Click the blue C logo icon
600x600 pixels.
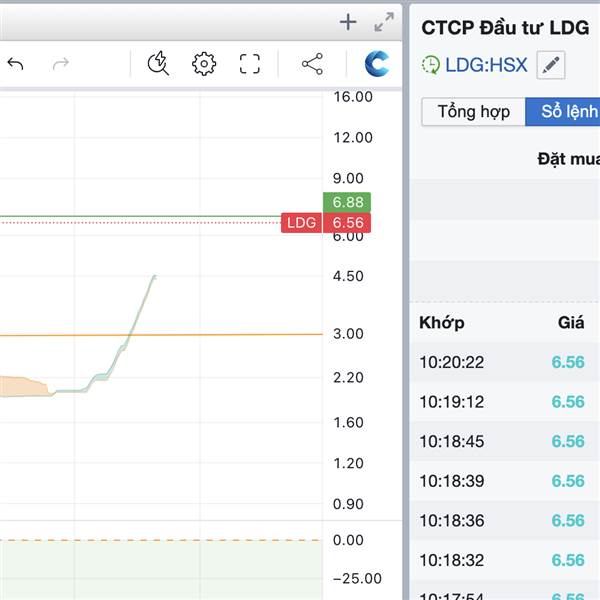(x=377, y=64)
